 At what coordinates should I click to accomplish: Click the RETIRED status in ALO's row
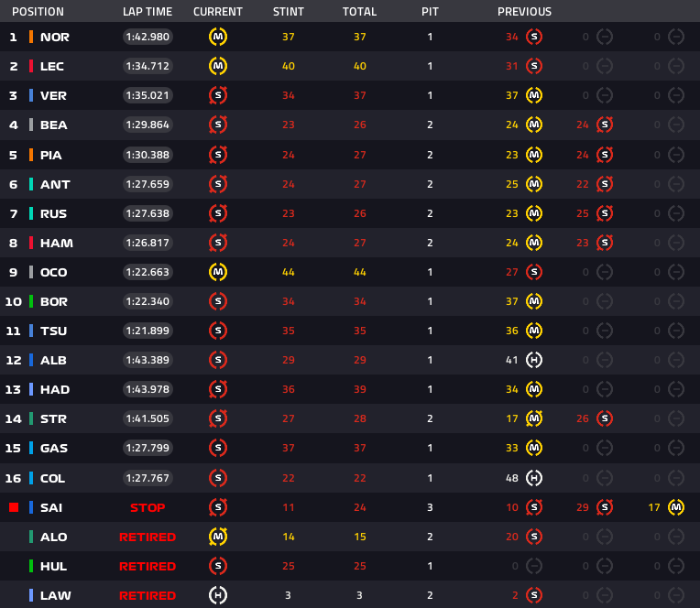(148, 537)
